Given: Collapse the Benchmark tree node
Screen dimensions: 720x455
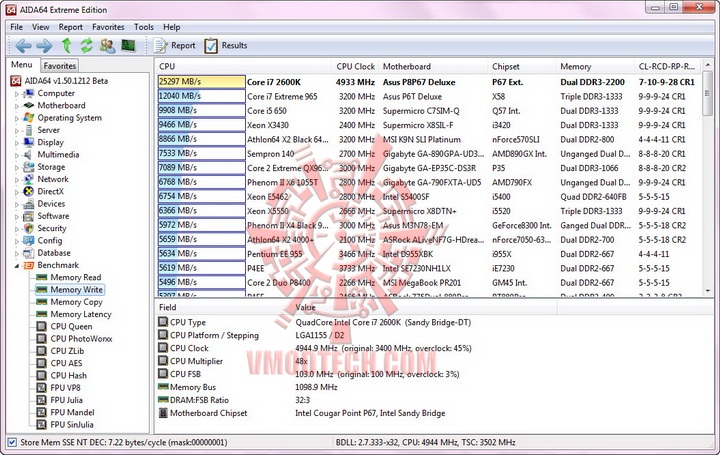Looking at the screenshot, I should (x=17, y=265).
